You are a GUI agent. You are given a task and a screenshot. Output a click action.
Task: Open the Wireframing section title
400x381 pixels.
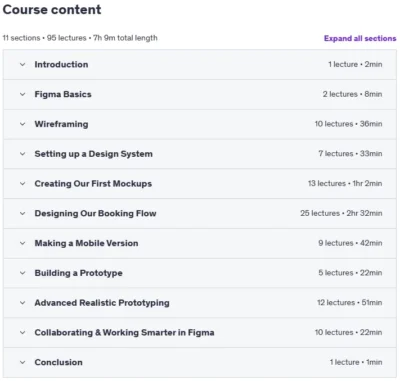coord(61,124)
